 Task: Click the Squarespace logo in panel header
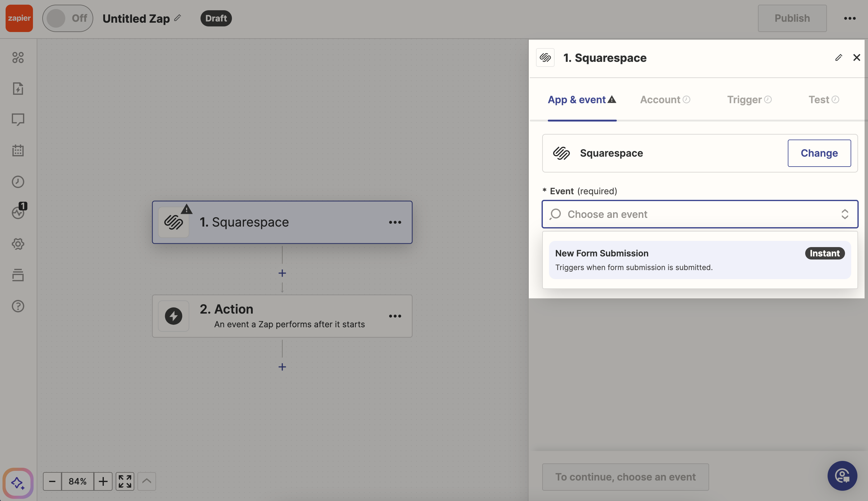[545, 57]
